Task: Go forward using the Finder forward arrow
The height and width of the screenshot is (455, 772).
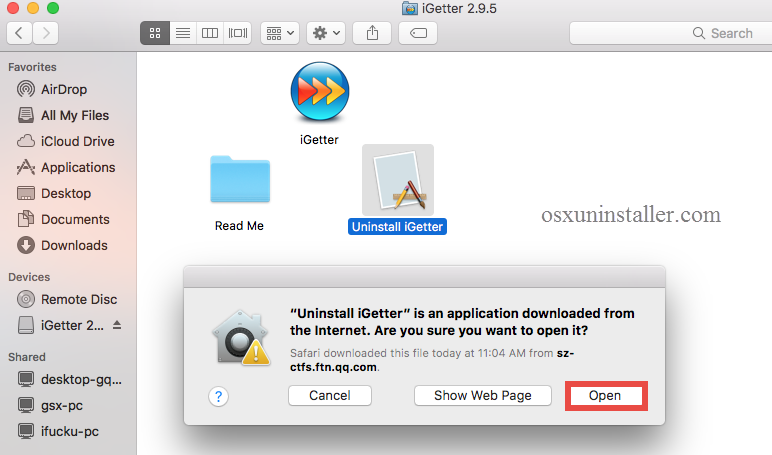Action: [x=46, y=33]
